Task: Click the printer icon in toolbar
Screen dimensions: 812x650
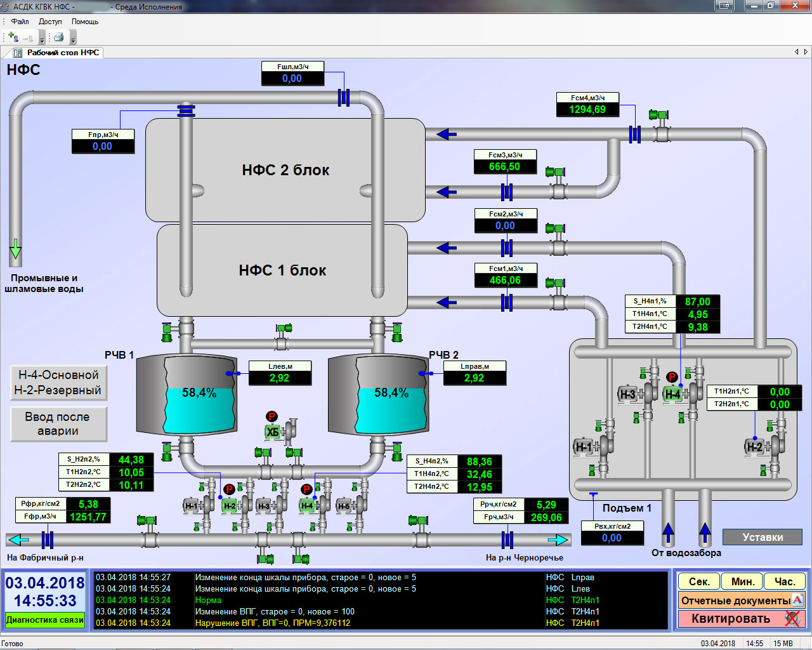Action: click(x=59, y=37)
